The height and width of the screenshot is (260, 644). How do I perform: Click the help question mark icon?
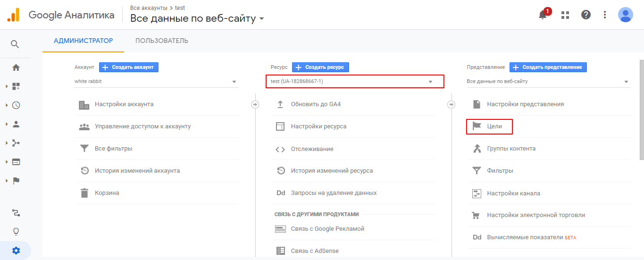(x=586, y=15)
